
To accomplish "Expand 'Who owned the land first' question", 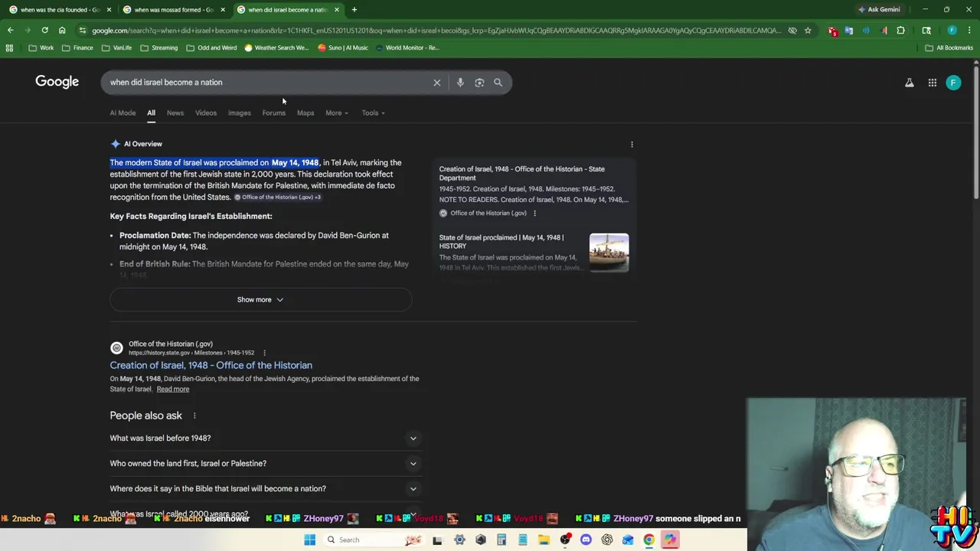I will coord(266,464).
